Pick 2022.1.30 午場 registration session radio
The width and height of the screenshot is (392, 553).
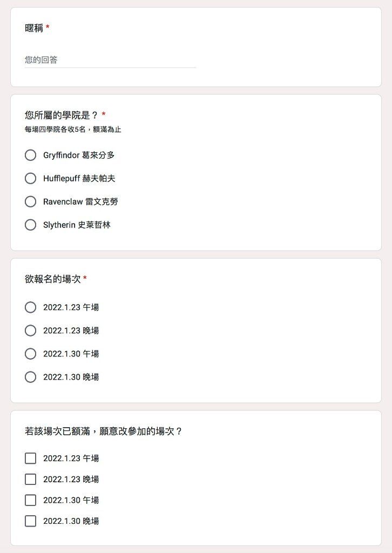30,354
